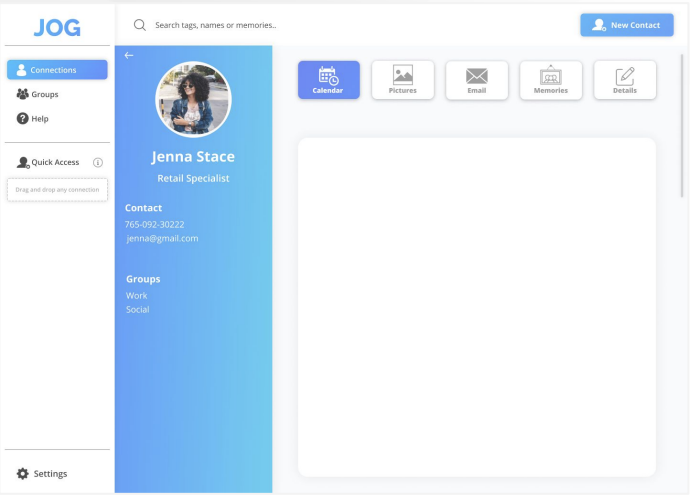
Task: Click the Quick Access info icon
Action: pyautogui.click(x=98, y=162)
